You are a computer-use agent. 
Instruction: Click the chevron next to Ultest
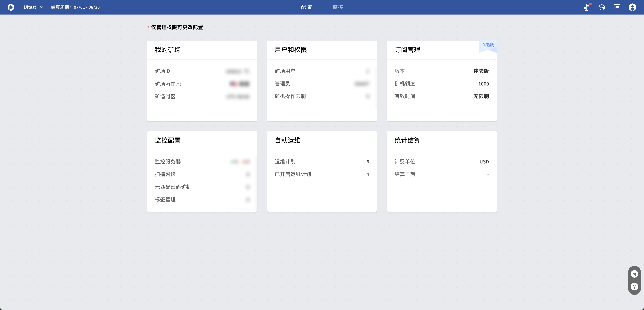(42, 7)
